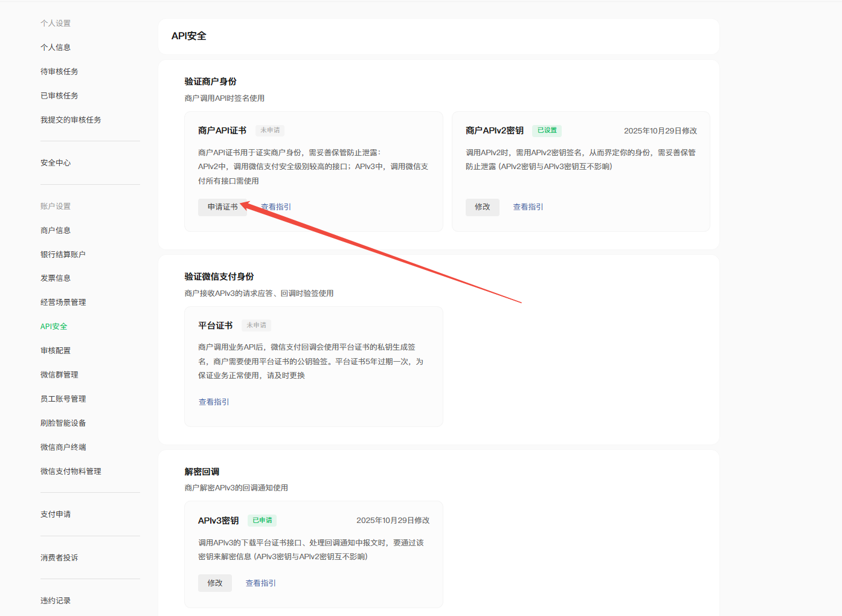Open 查看指引 link for 商户APIv2密钥

pos(528,207)
